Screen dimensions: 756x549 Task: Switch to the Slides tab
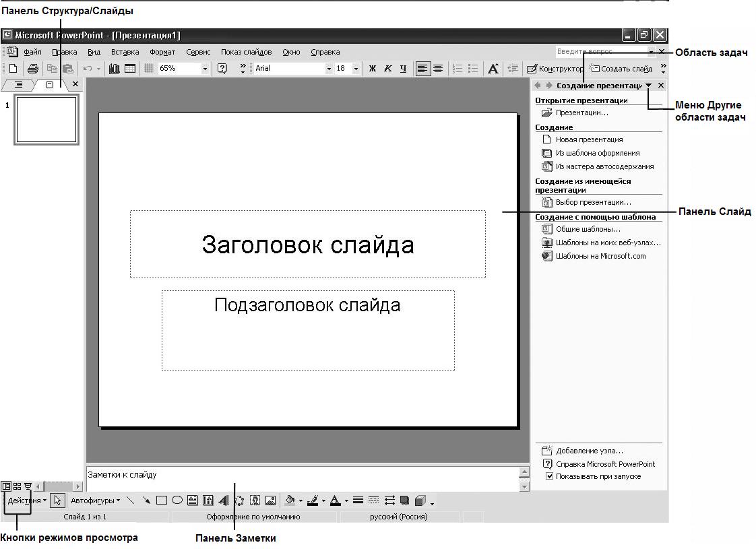(49, 85)
